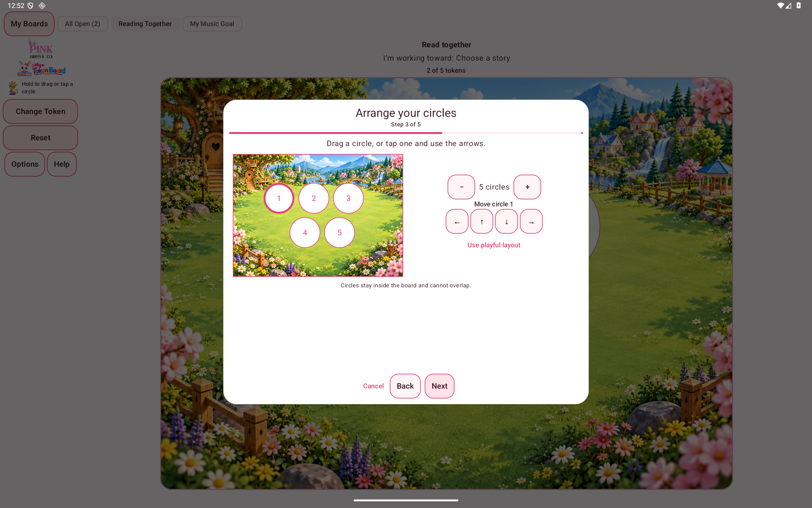Tap the move right arrow button
Viewport: 812px width, 508px height.
point(531,221)
